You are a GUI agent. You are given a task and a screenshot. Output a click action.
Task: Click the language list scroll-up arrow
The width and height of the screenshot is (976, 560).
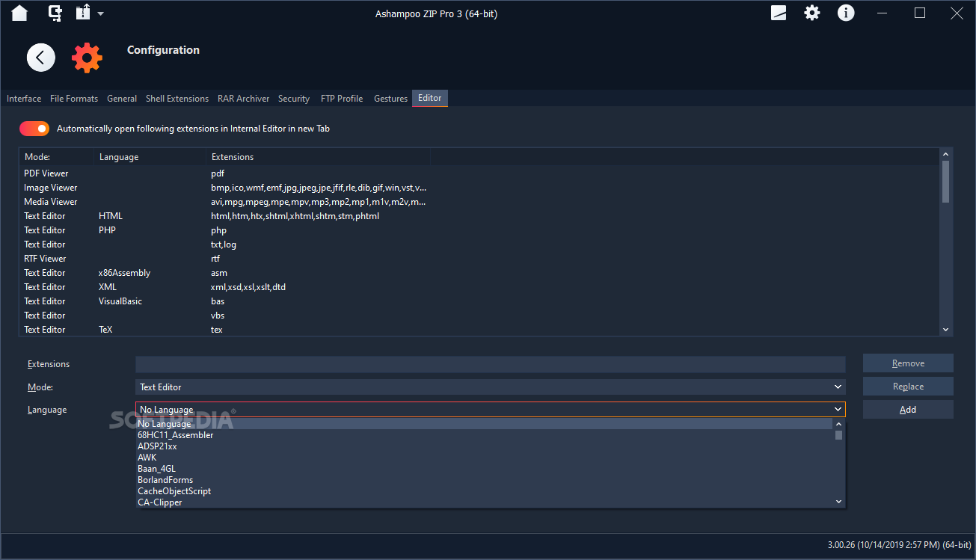(838, 424)
